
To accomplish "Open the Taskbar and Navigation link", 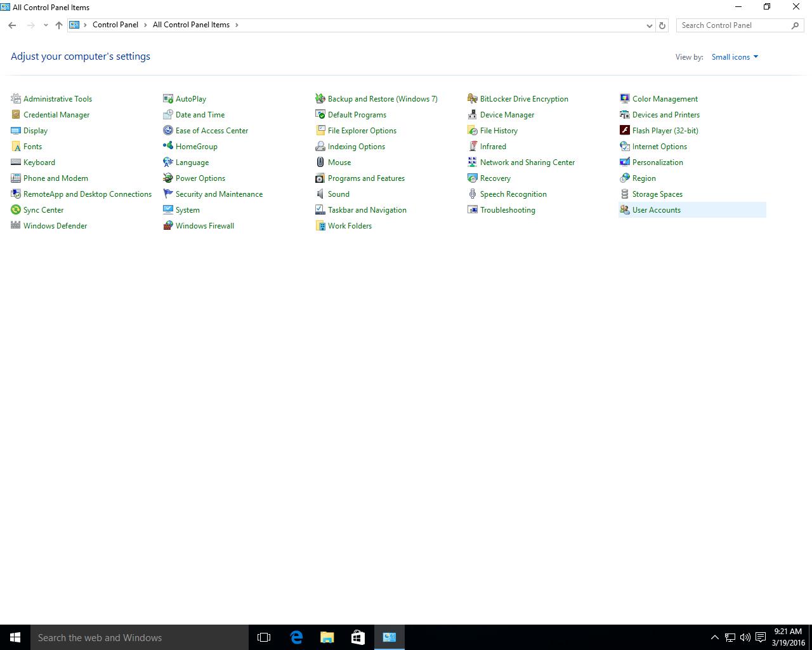I will pyautogui.click(x=367, y=210).
